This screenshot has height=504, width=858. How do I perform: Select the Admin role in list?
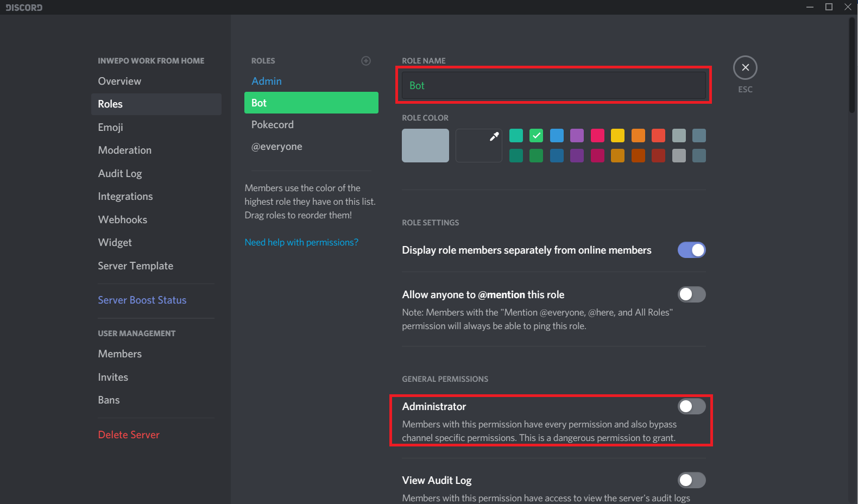coord(267,81)
